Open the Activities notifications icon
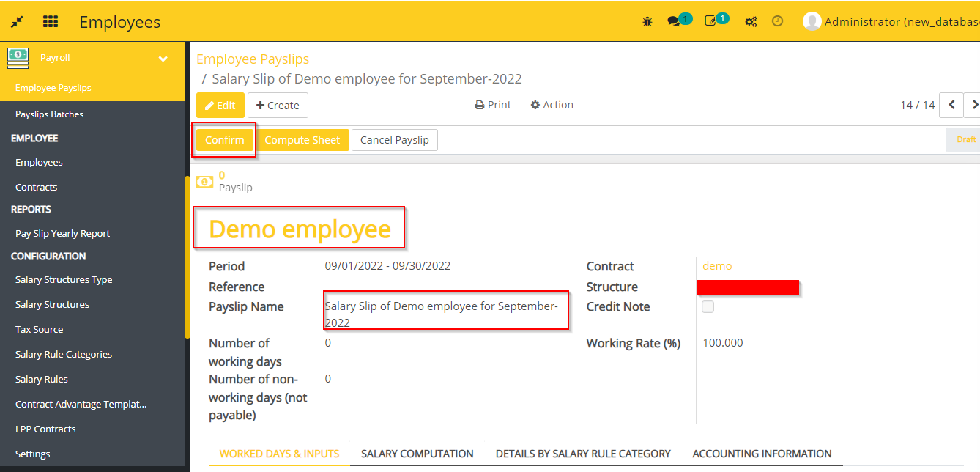This screenshot has height=472, width=980. 711,21
